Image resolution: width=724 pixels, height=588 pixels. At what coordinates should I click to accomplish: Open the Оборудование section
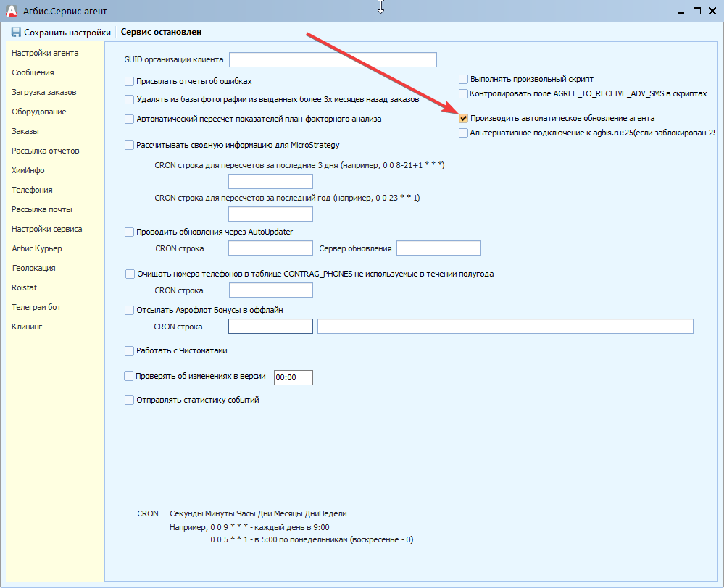39,112
